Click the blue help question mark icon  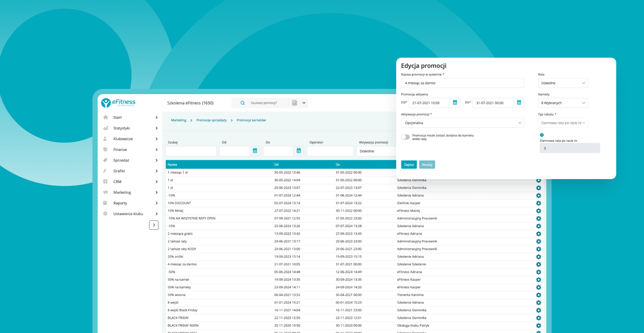[542, 135]
